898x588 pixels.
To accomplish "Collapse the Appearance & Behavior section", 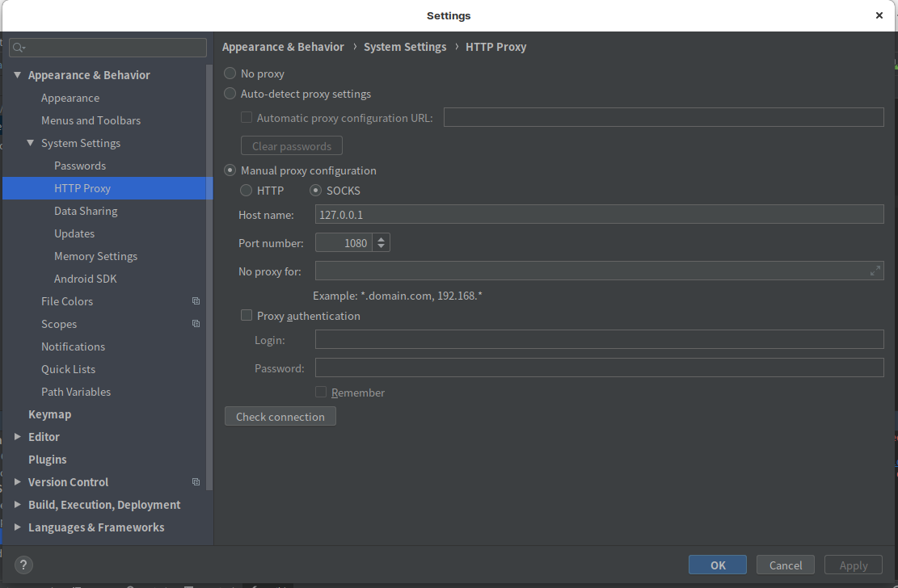I will pyautogui.click(x=18, y=75).
